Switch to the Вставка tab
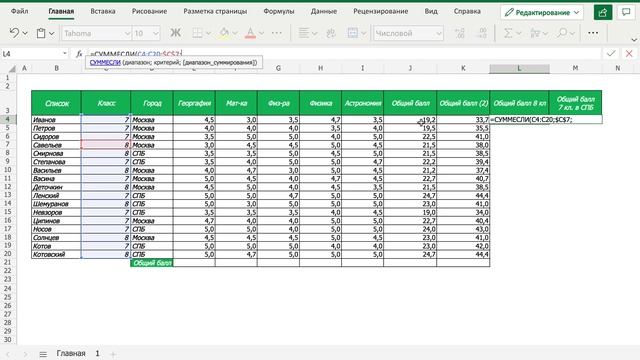This screenshot has width=640, height=360. tap(103, 11)
